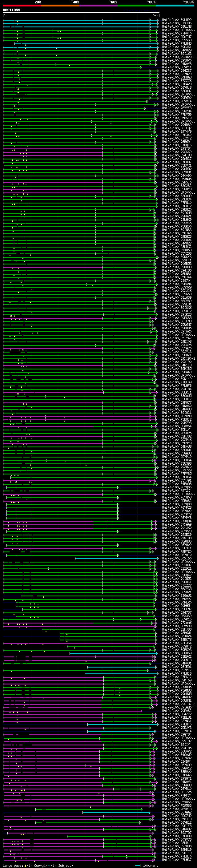Select hit label UniRef100_B9GDC1
The height and width of the screenshot is (868, 197).
coord(176,582)
